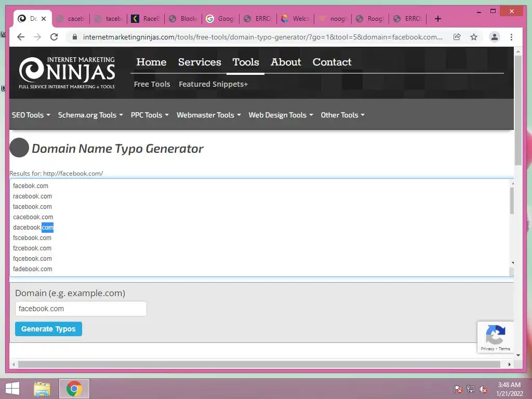Reload the page with refresh icon
Screen dimensions: 532x399
tap(54, 37)
